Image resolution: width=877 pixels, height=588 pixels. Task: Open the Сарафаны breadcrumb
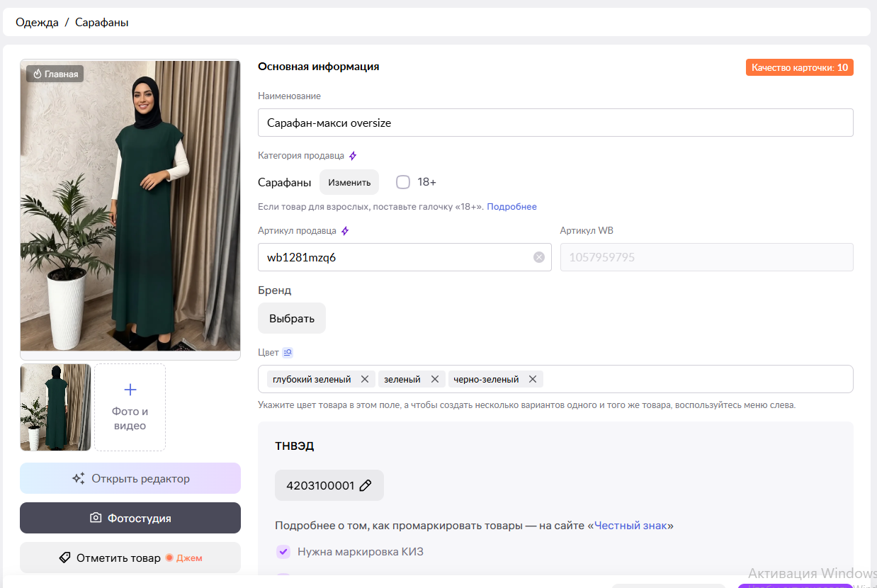click(102, 22)
